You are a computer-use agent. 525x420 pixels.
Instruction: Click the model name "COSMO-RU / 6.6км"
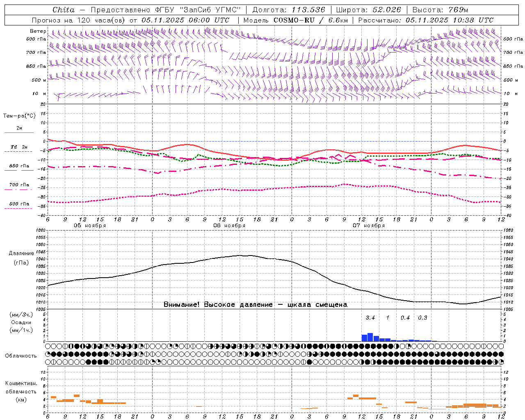pyautogui.click(x=311, y=20)
